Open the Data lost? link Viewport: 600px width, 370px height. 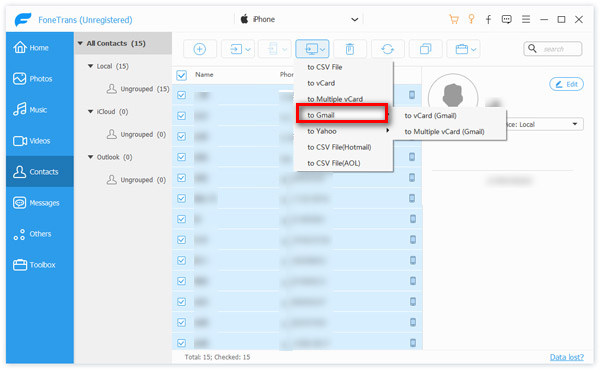tap(567, 357)
